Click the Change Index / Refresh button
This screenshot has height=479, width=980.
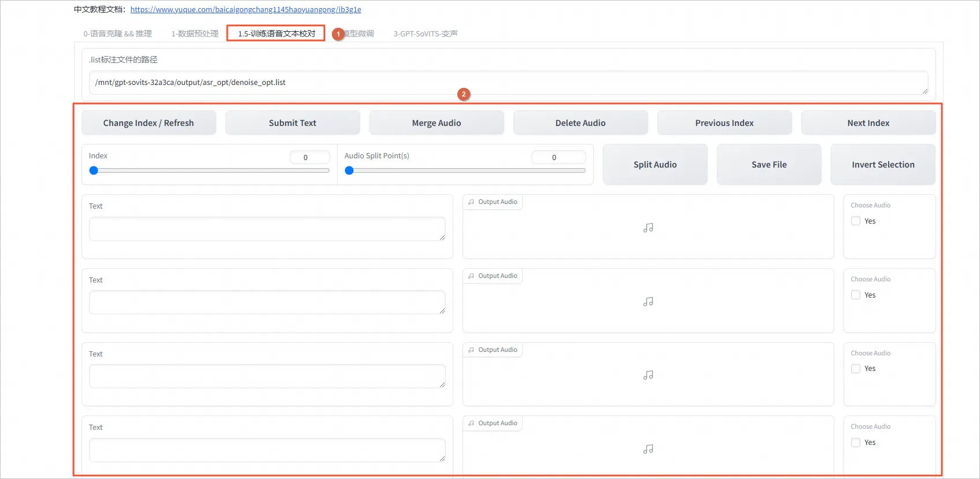149,122
